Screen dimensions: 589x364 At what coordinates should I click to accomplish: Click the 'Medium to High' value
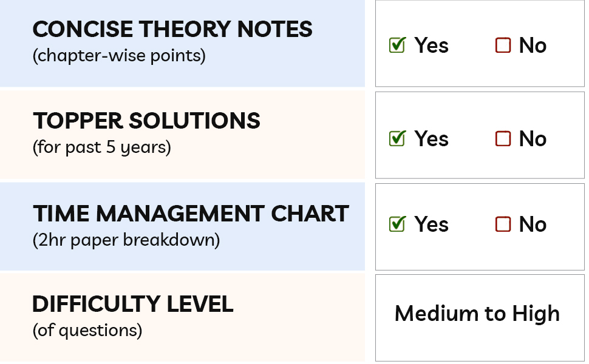(x=477, y=314)
